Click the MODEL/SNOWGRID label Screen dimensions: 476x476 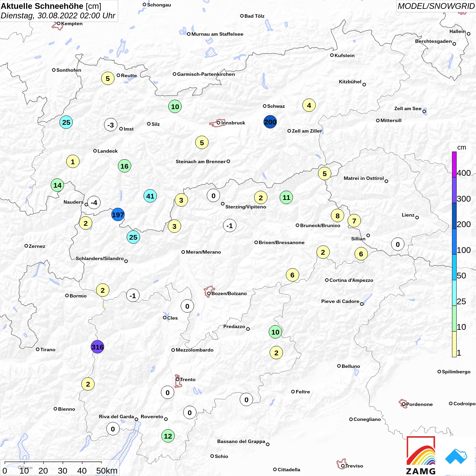pyautogui.click(x=436, y=6)
